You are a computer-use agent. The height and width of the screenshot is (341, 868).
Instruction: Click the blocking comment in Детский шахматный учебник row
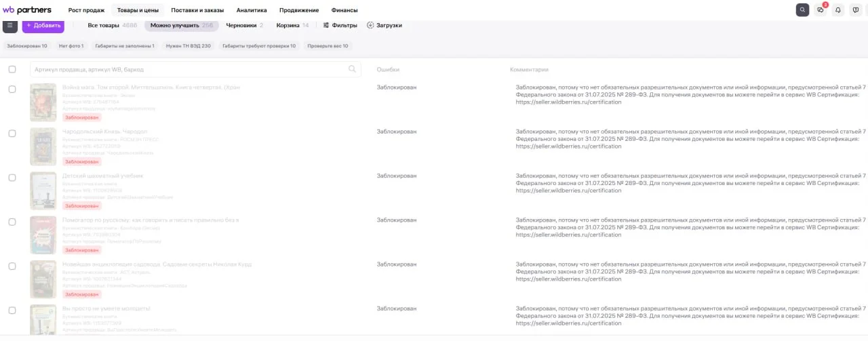[x=690, y=183]
